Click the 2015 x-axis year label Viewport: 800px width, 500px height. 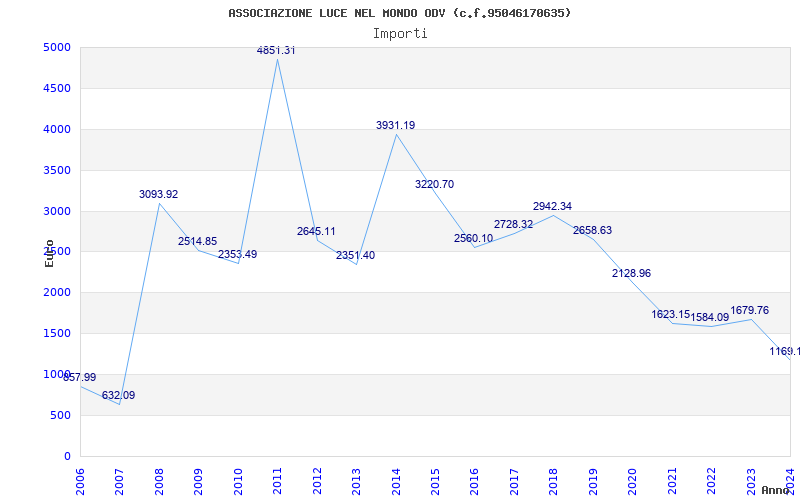coord(435,481)
